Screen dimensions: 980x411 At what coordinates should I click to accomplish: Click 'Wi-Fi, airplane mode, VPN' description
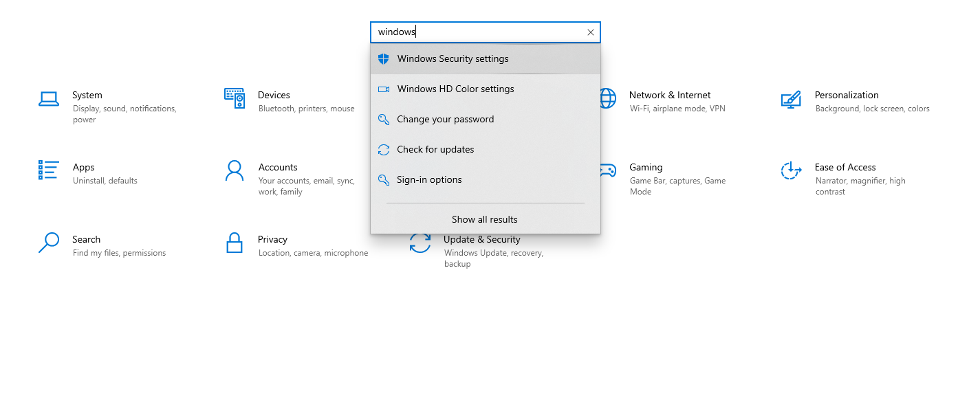[x=677, y=109]
